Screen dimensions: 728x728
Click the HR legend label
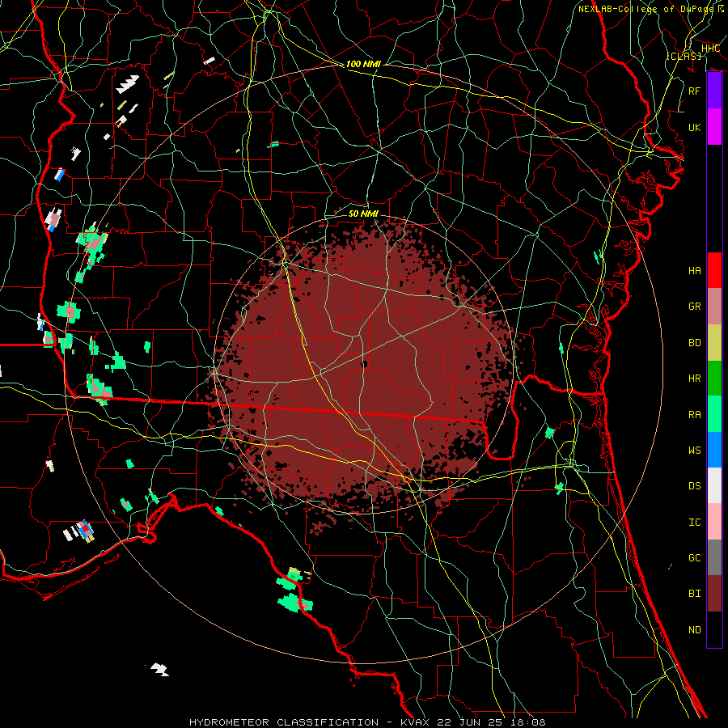pos(694,379)
